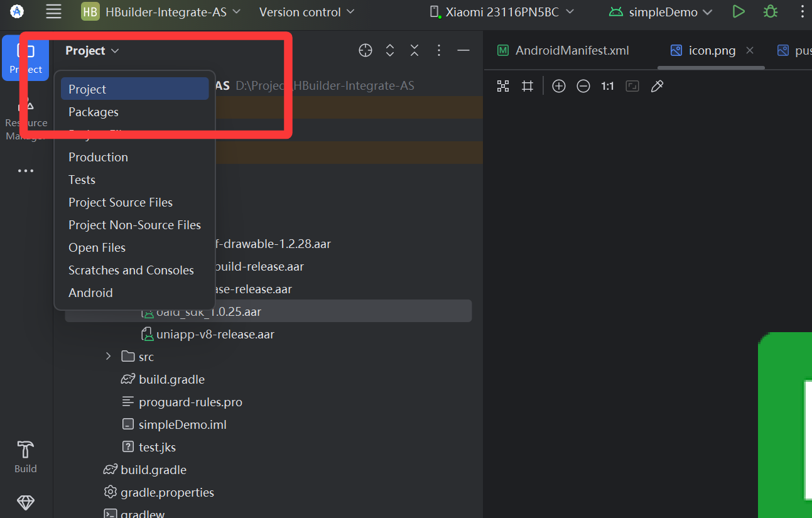Activate the color picker eyedropper
This screenshot has width=812, height=518.
(657, 86)
